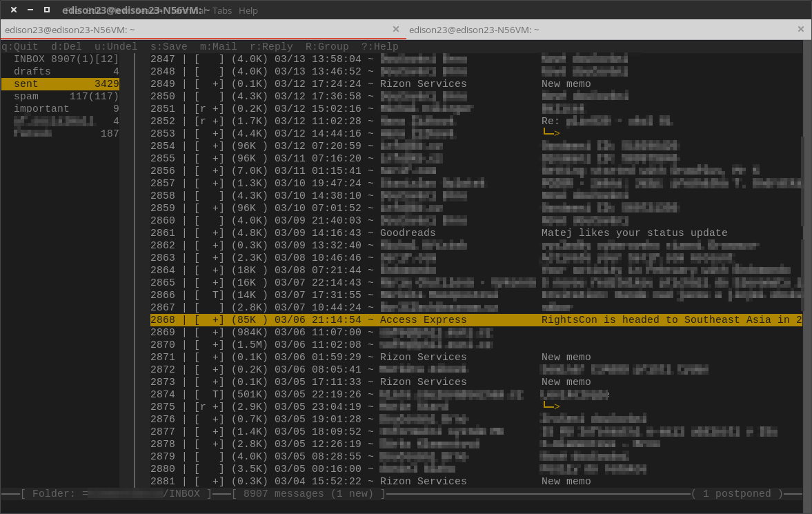Click thread arrow under message 2853
The width and height of the screenshot is (812, 514).
tap(551, 132)
